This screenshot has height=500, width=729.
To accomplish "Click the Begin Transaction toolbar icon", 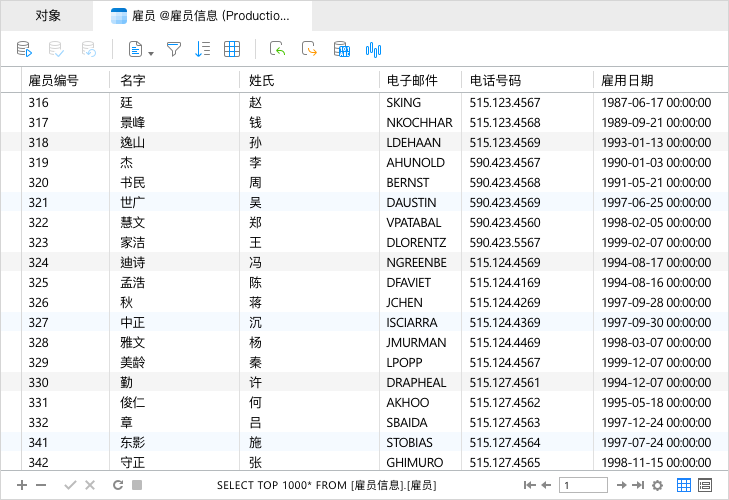I will [24, 49].
